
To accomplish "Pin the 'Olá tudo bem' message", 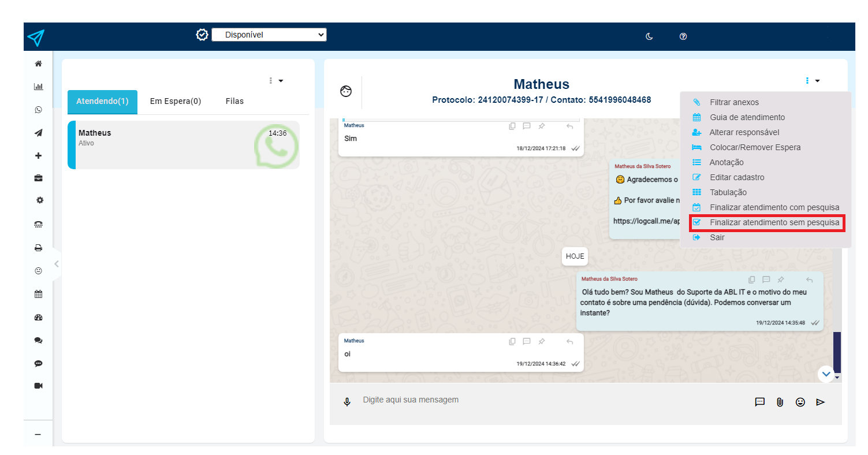I will point(781,279).
